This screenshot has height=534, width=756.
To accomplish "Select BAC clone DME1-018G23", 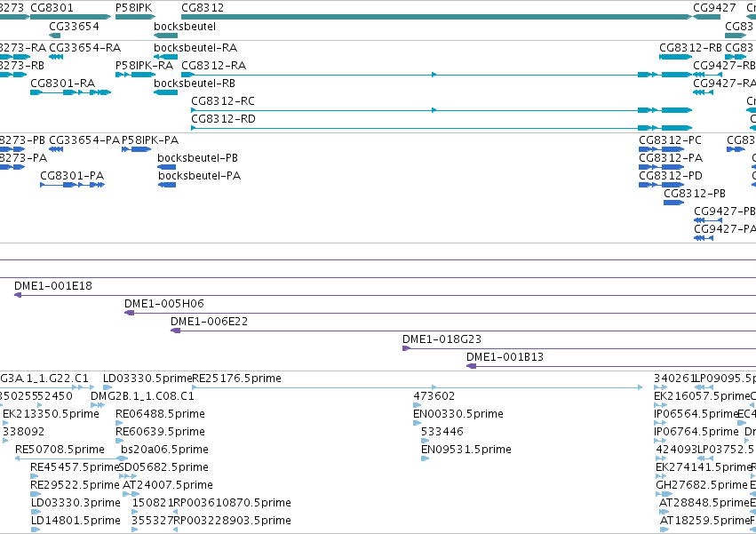I will (442, 339).
